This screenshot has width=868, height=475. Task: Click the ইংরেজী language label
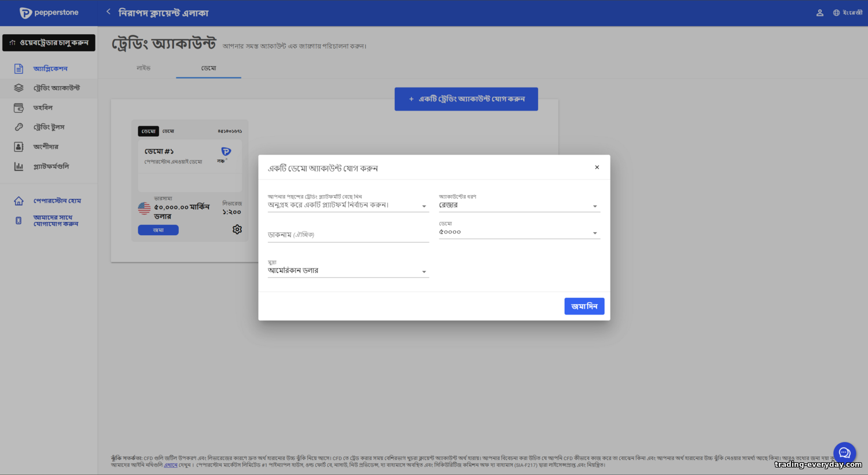(852, 13)
